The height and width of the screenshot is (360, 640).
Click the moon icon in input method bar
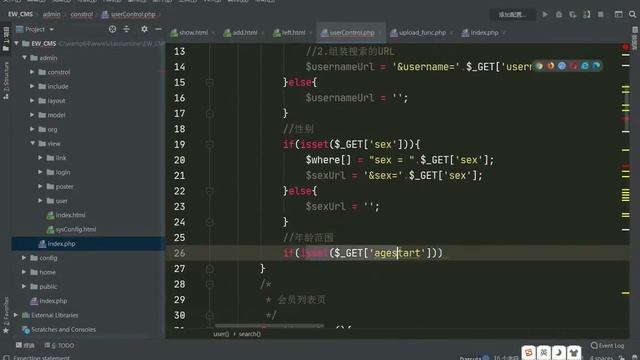click(x=558, y=352)
